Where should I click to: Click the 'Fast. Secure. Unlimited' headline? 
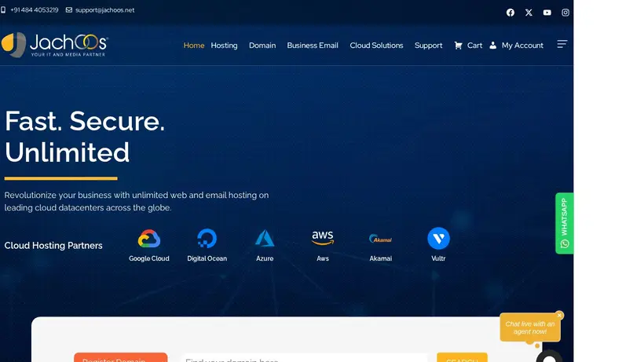[x=85, y=137]
